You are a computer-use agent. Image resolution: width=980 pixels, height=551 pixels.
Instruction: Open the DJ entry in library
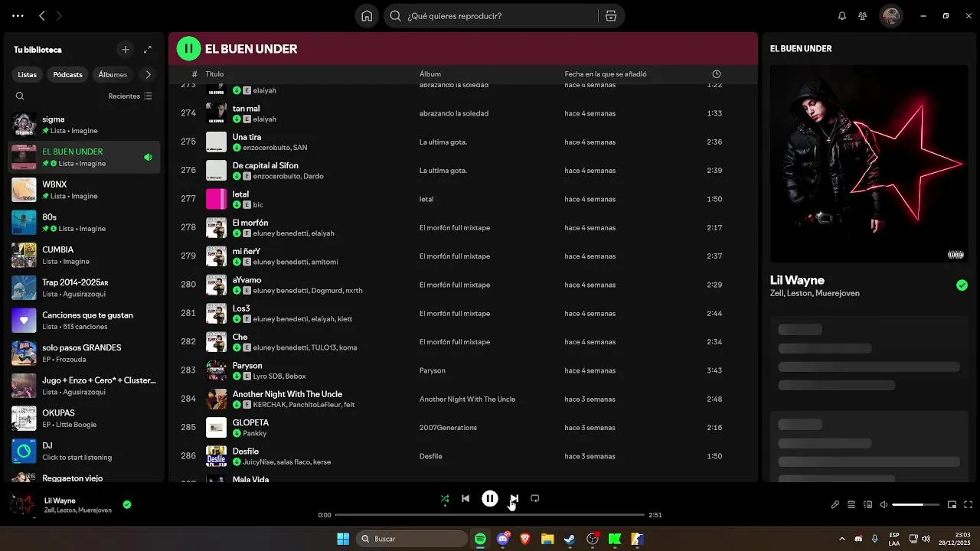[84, 451]
